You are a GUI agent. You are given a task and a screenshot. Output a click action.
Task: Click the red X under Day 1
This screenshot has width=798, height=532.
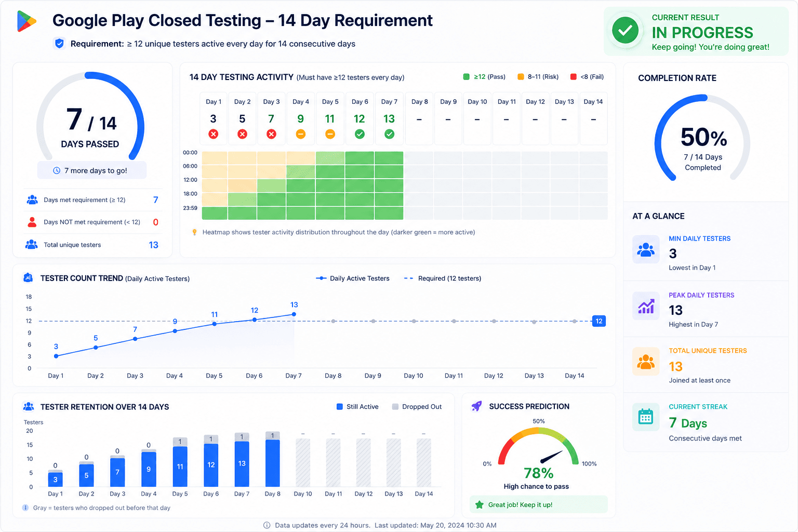tap(213, 134)
